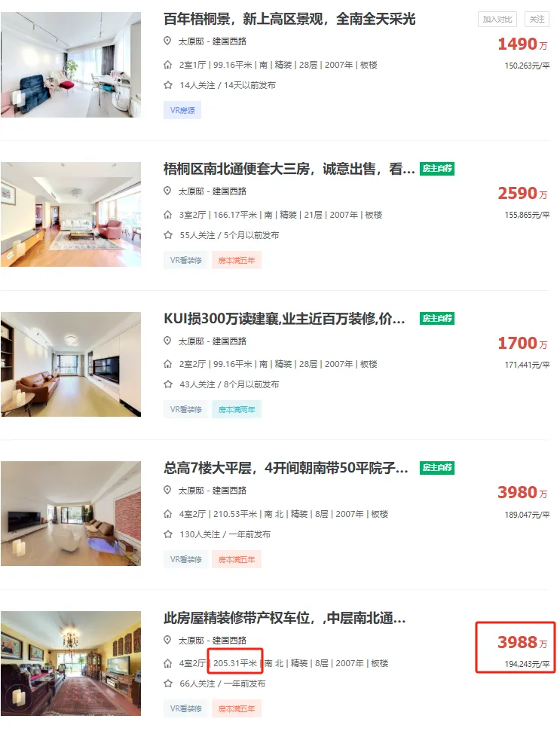The image size is (560, 731).
Task: Toggle 加入对比 for the first listing
Action: point(497,19)
